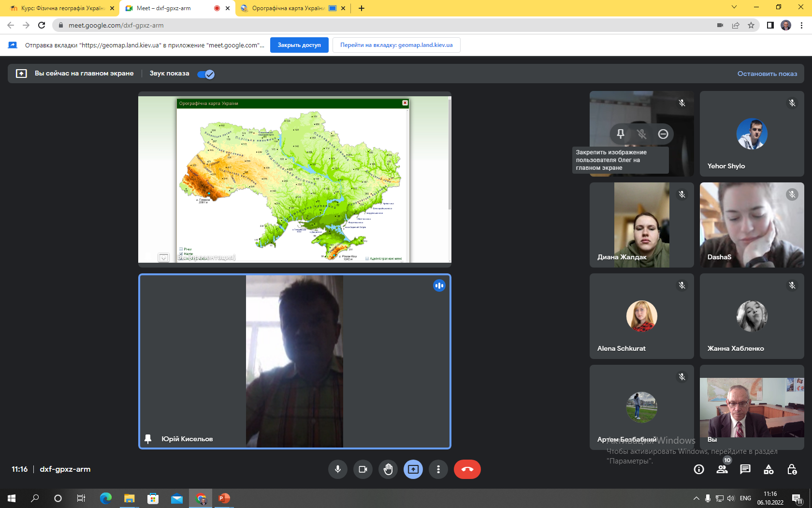Screen dimensions: 812x508
Task: Turn off camera with the video button
Action: click(363, 469)
